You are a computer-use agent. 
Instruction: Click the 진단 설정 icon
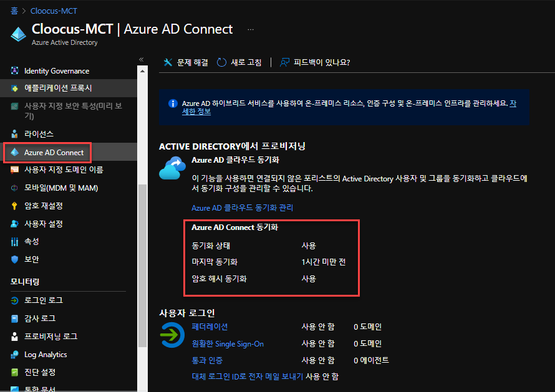[14, 372]
